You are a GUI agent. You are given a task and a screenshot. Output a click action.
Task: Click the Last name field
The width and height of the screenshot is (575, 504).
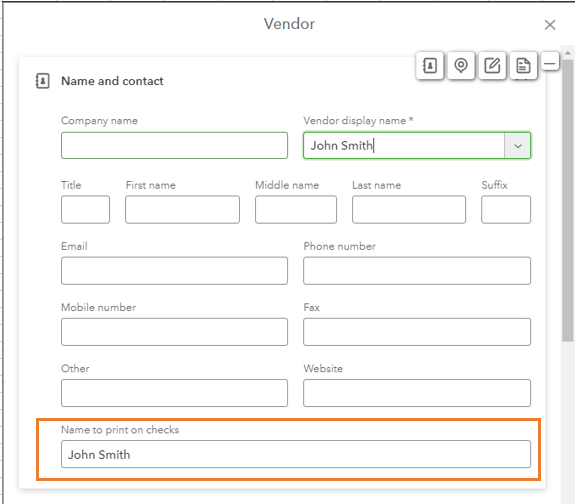[x=409, y=209]
